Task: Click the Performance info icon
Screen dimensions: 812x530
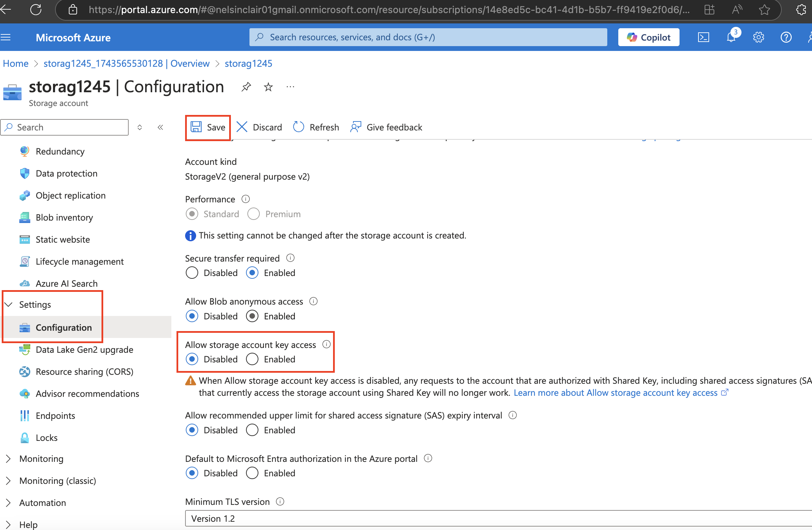Action: [x=246, y=199]
